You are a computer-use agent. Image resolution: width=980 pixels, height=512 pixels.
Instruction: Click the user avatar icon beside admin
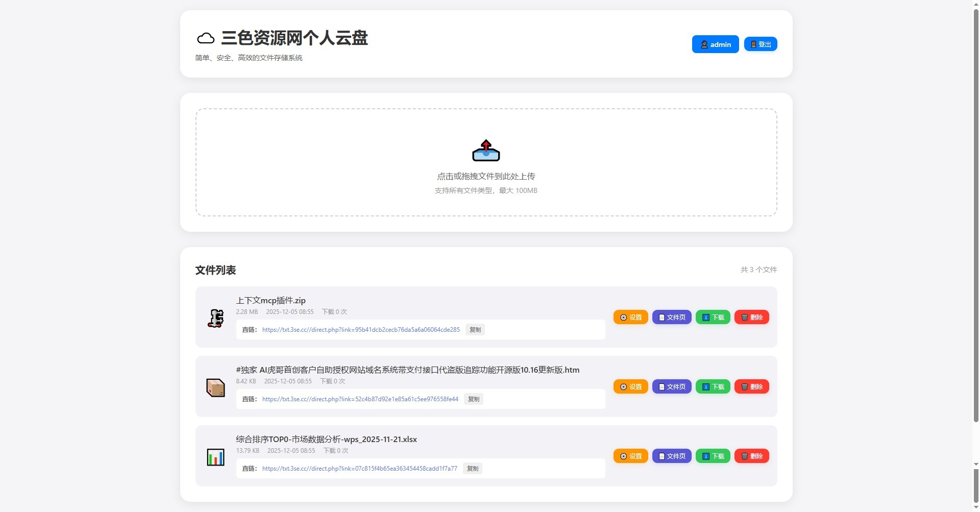[x=704, y=44]
